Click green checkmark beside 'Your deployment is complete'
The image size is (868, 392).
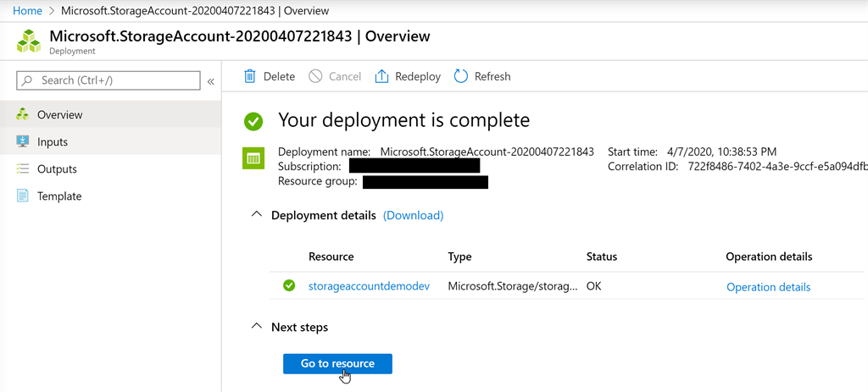tap(253, 121)
